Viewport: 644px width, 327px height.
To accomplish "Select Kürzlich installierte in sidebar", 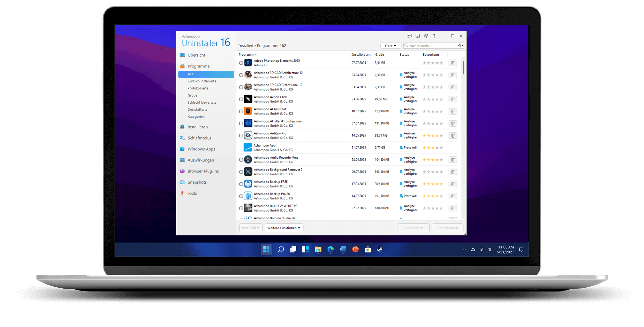I will point(202,81).
